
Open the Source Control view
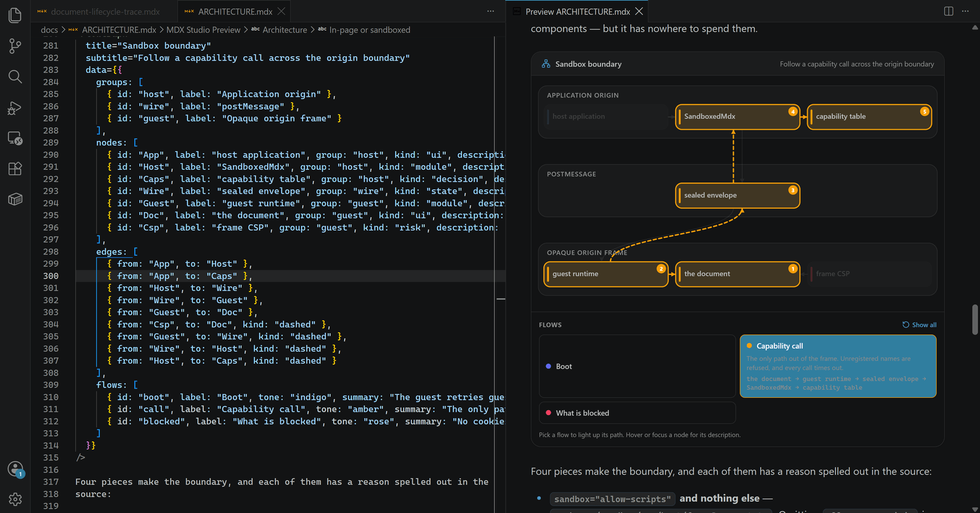(15, 46)
